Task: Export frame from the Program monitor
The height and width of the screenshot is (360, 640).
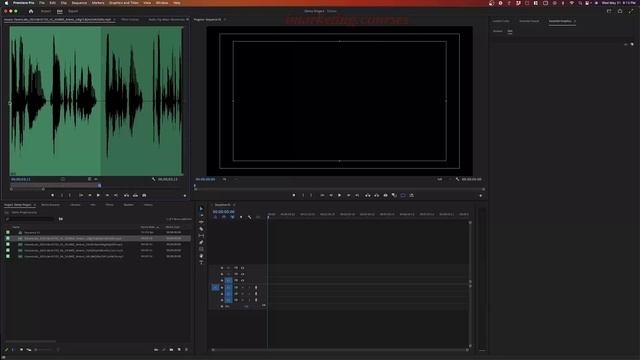Action: [x=385, y=196]
